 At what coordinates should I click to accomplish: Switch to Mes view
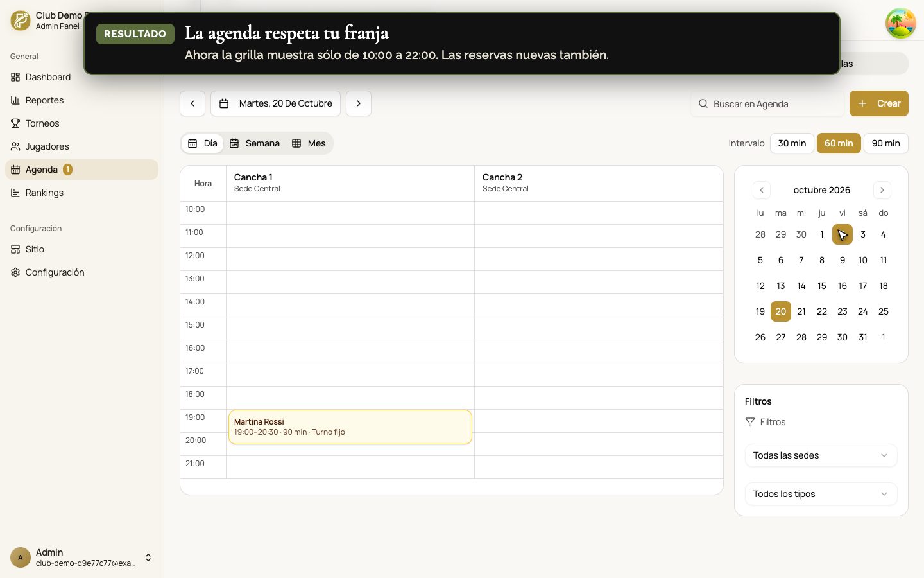pos(309,143)
